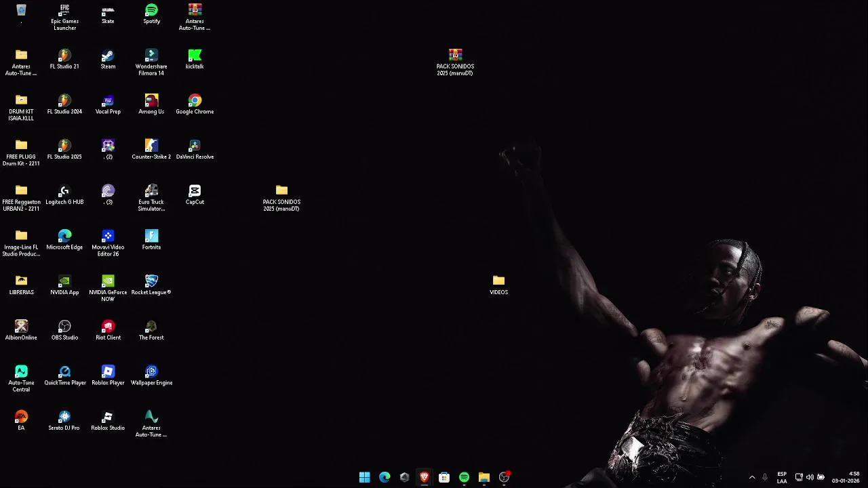Select the QuickTime Player shortcut
This screenshot has height=488, width=868.
[64, 376]
